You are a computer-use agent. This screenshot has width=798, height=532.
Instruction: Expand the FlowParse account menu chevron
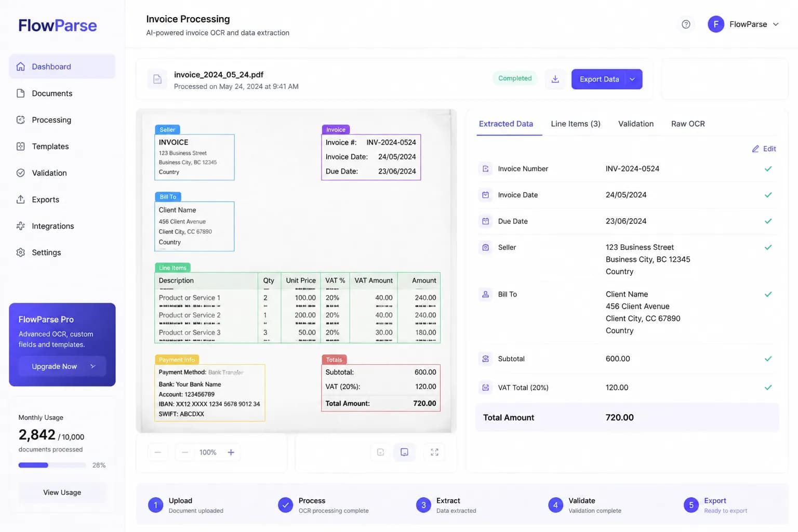point(776,24)
